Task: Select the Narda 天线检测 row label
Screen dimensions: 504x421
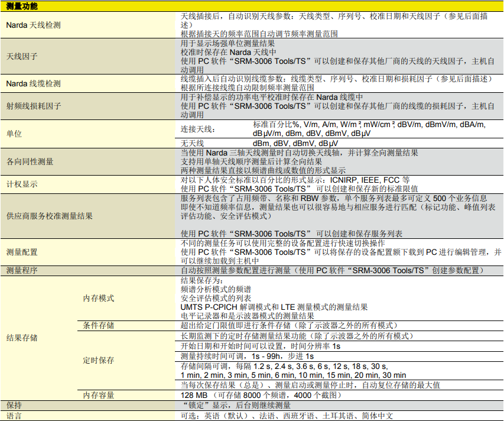Action: pos(33,25)
